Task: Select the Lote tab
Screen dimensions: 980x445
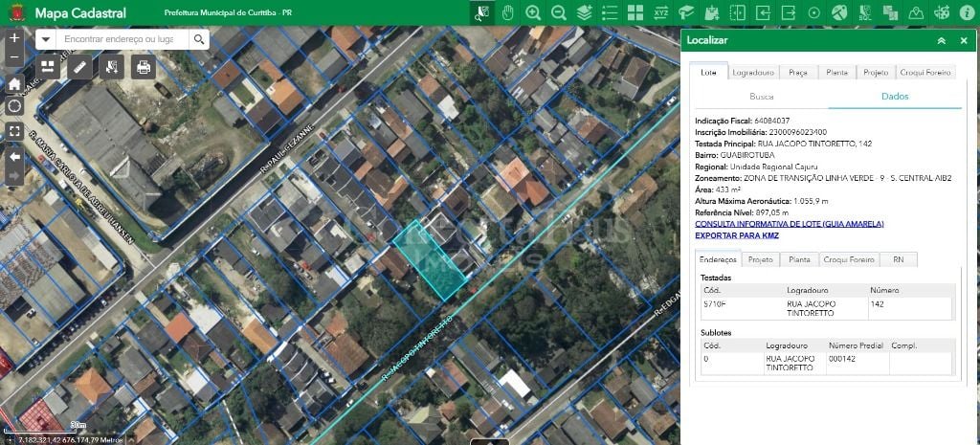Action: pyautogui.click(x=709, y=73)
